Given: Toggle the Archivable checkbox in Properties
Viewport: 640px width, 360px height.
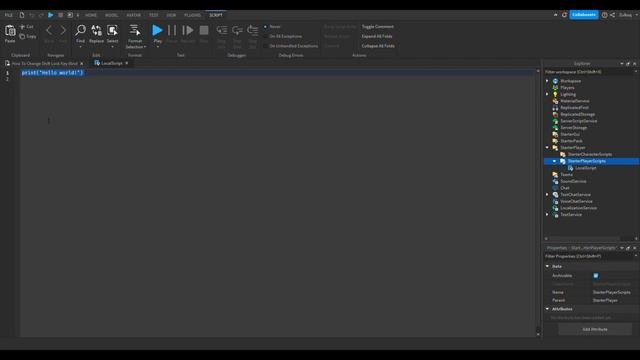Looking at the screenshot, I should tap(596, 276).
